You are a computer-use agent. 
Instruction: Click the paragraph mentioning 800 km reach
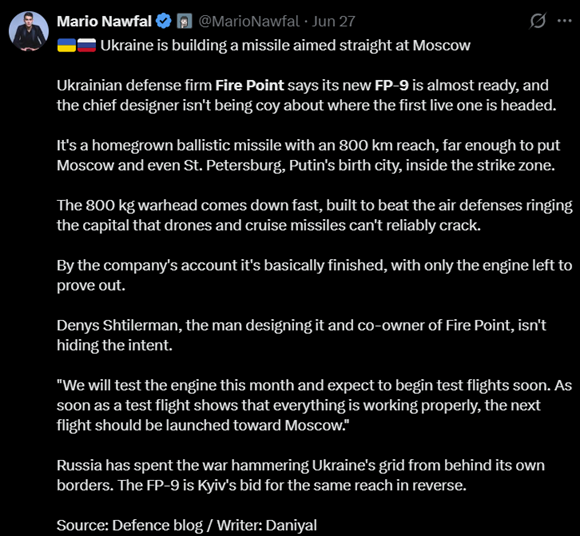[x=308, y=155]
